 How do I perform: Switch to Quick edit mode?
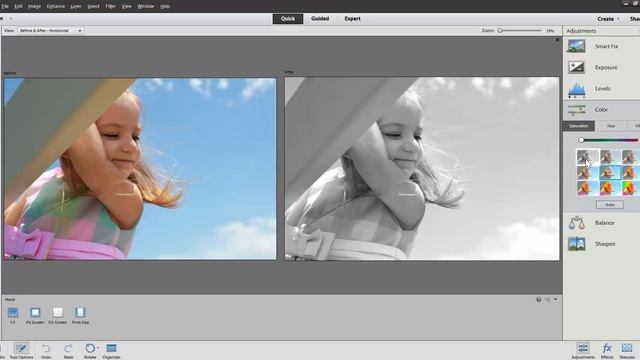pyautogui.click(x=288, y=19)
